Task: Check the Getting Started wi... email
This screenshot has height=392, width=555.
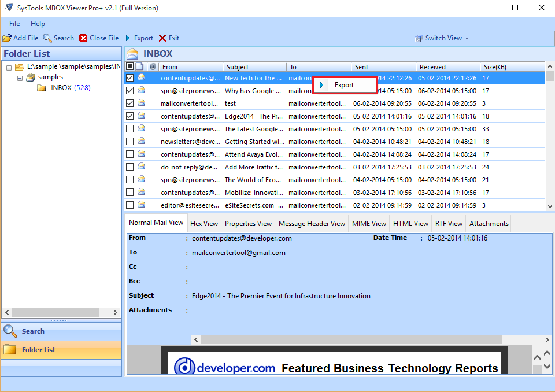Action: (130, 141)
